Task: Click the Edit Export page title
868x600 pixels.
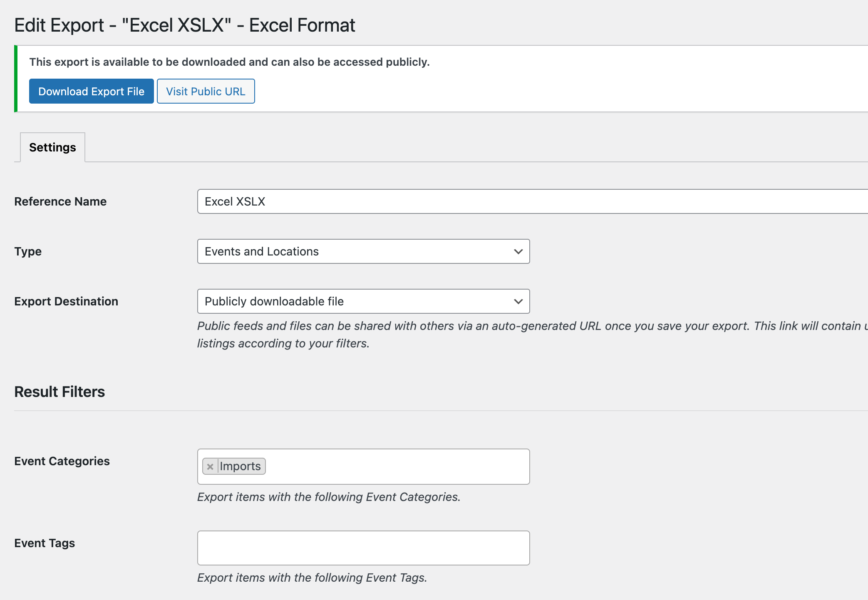Action: [184, 25]
